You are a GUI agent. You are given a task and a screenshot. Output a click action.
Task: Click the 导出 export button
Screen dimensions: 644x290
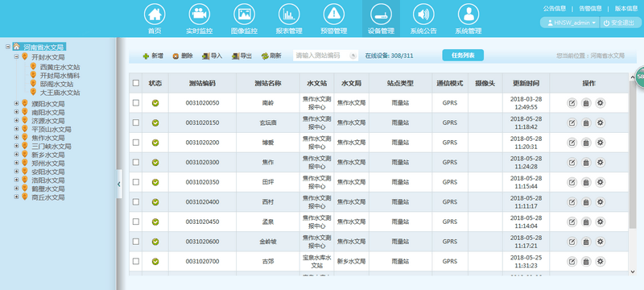[x=242, y=56]
